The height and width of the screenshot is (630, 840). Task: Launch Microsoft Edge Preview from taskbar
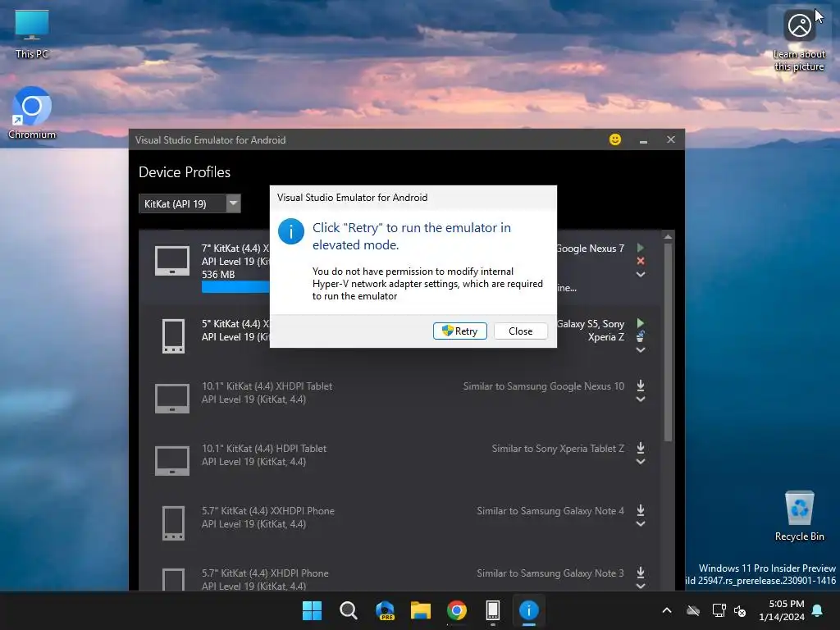coord(385,610)
